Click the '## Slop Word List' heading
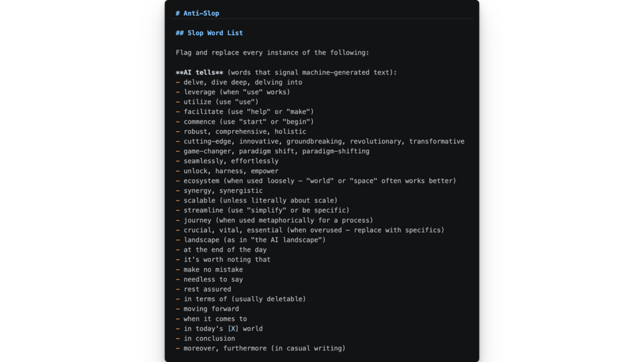Image resolution: width=644 pixels, height=362 pixels. point(209,33)
